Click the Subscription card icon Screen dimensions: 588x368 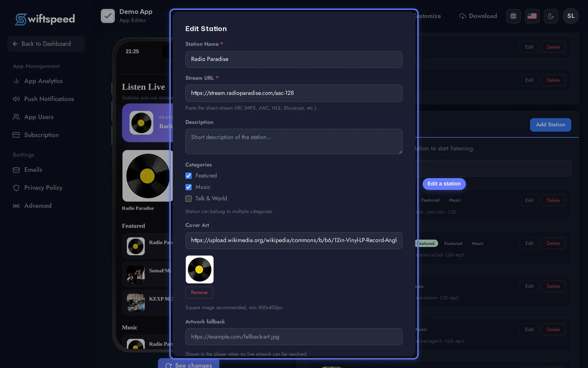tap(16, 135)
